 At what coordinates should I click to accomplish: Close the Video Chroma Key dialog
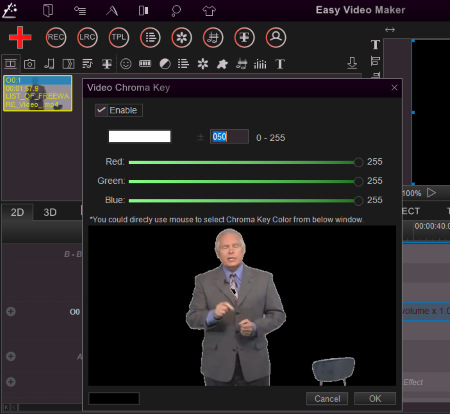[x=394, y=88]
